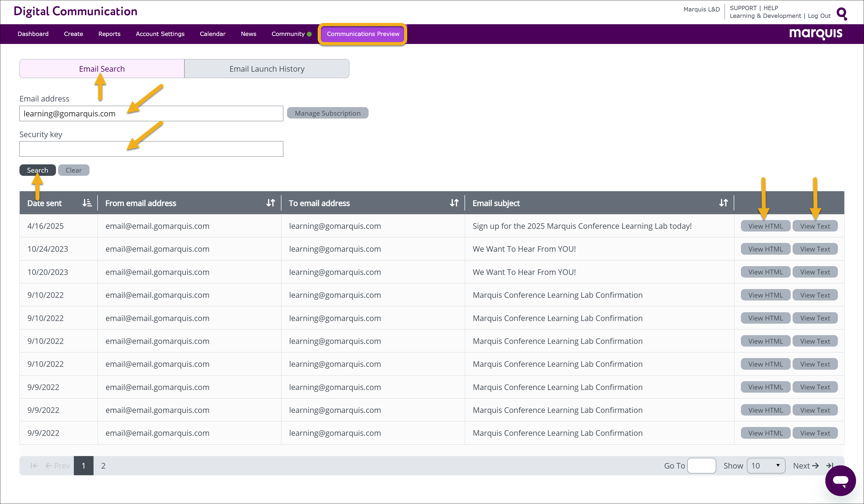Click the SUPPORT link in header
This screenshot has width=864, height=504.
743,8
